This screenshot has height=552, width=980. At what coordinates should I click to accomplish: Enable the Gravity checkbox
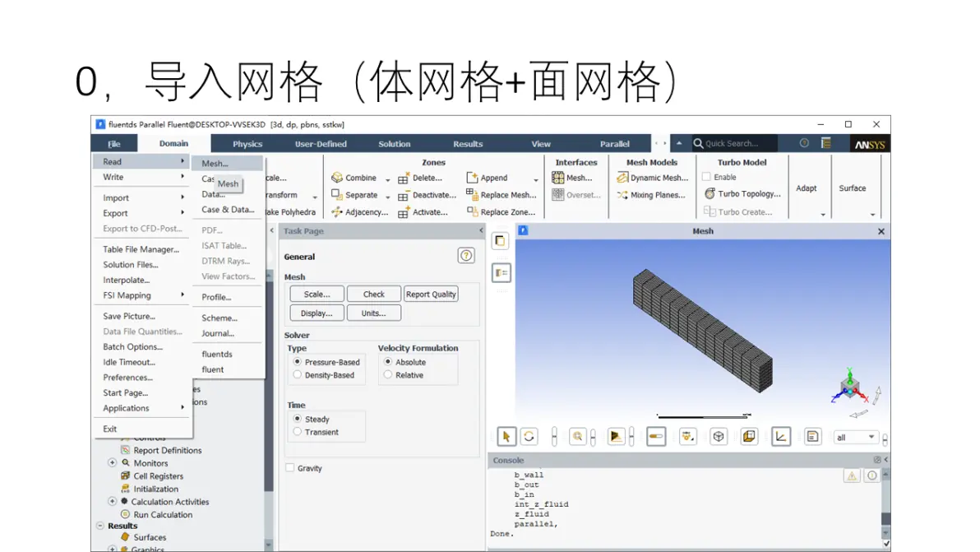coord(290,467)
